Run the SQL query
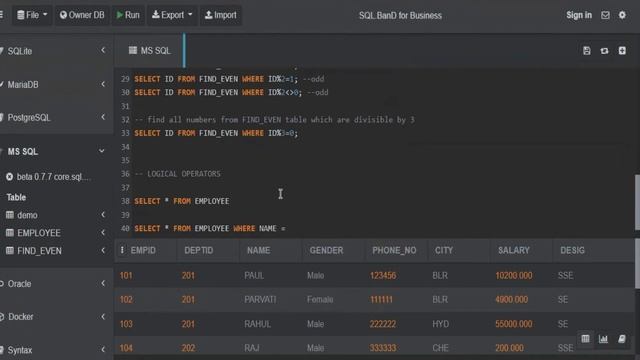The height and width of the screenshot is (360, 640). pyautogui.click(x=128, y=15)
